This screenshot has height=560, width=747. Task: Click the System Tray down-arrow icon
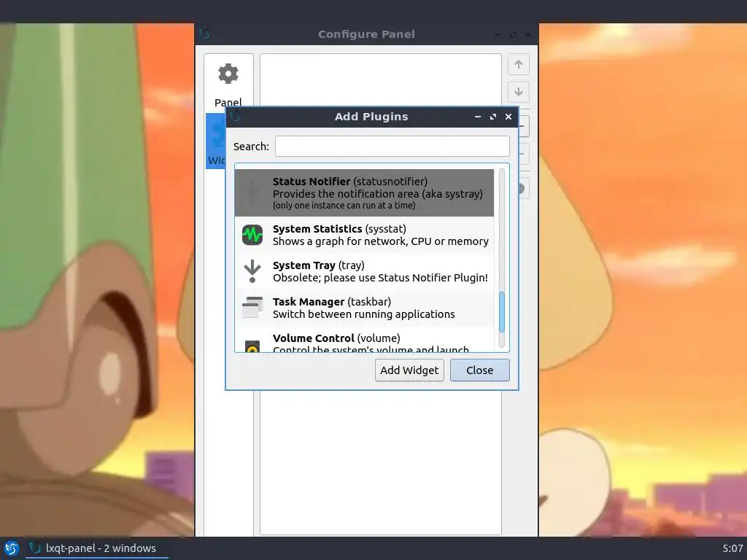coord(252,271)
